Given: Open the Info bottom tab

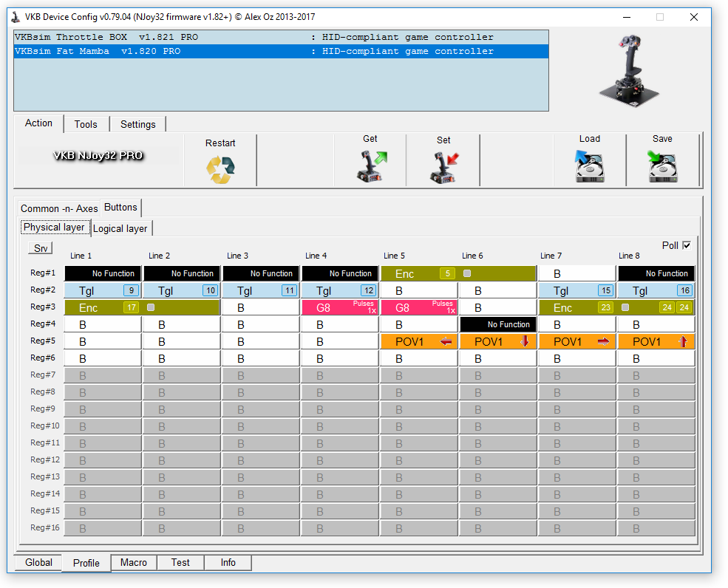Looking at the screenshot, I should [228, 562].
